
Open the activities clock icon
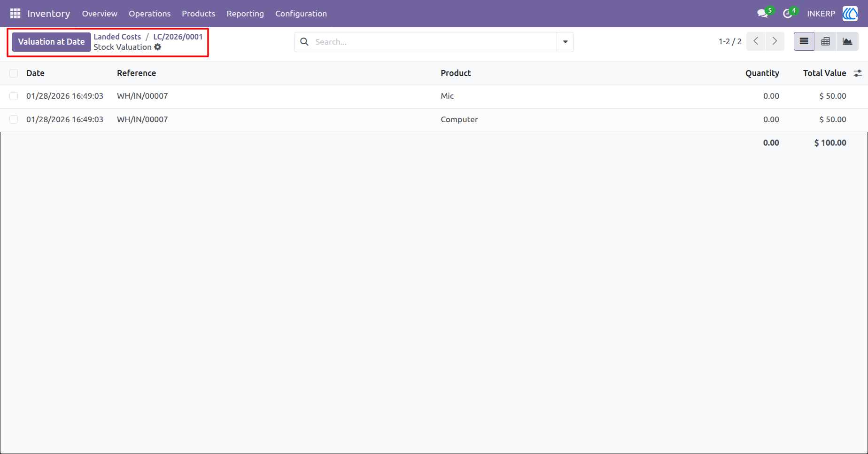pyautogui.click(x=788, y=14)
